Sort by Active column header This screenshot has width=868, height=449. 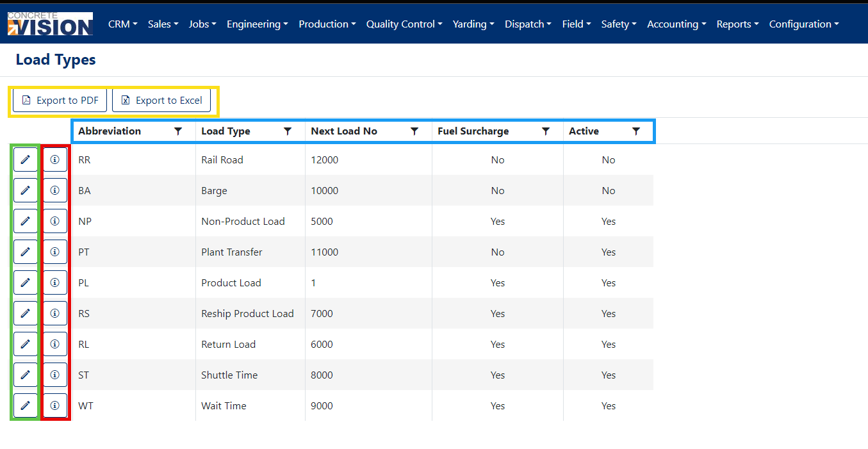584,131
